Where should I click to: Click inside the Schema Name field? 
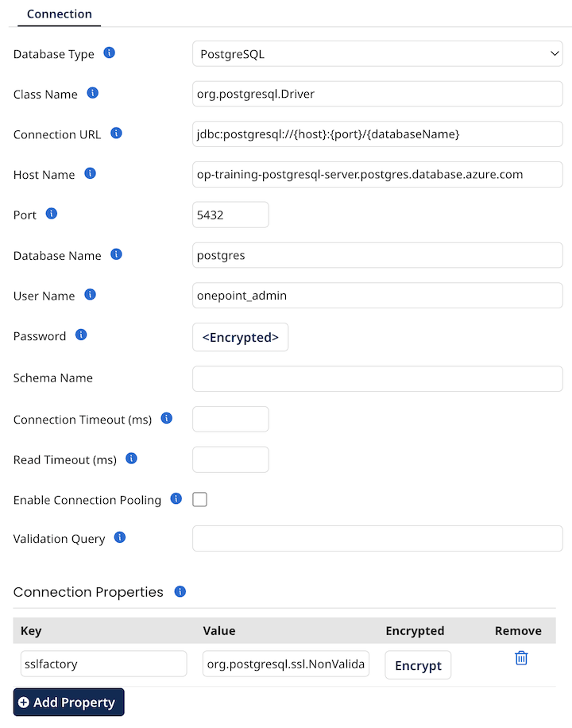[377, 378]
